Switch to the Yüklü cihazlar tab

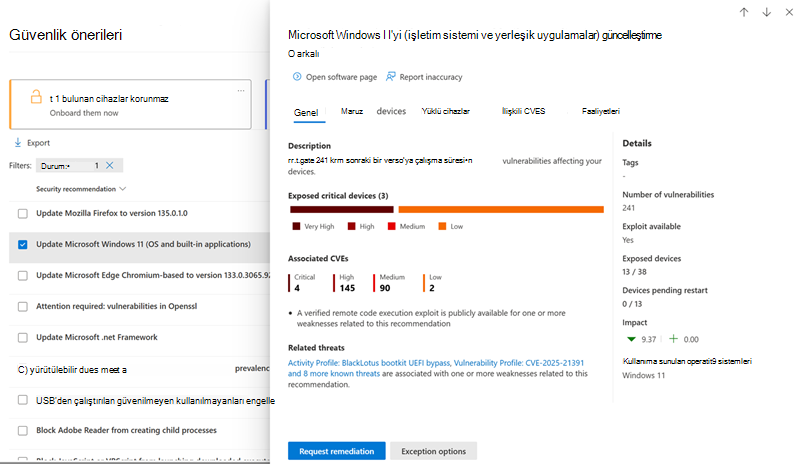pyautogui.click(x=445, y=111)
